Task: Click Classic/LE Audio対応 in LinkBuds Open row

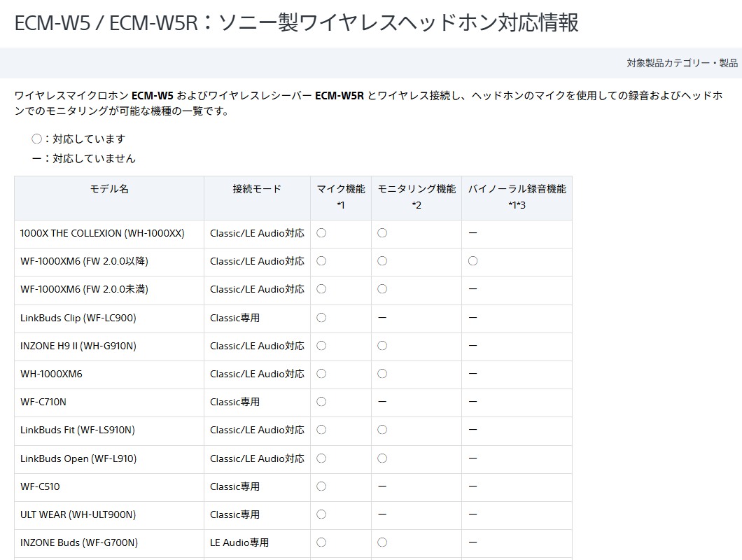Action: [x=257, y=458]
